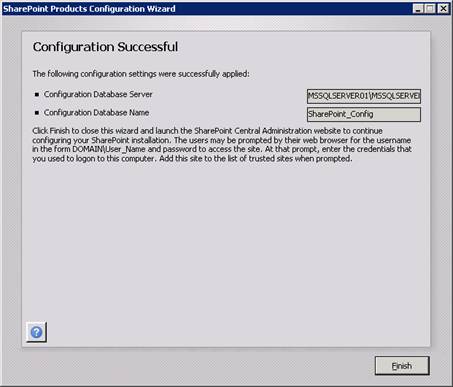Image resolution: width=453 pixels, height=387 pixels.
Task: Click the Finish button
Action: 402,366
